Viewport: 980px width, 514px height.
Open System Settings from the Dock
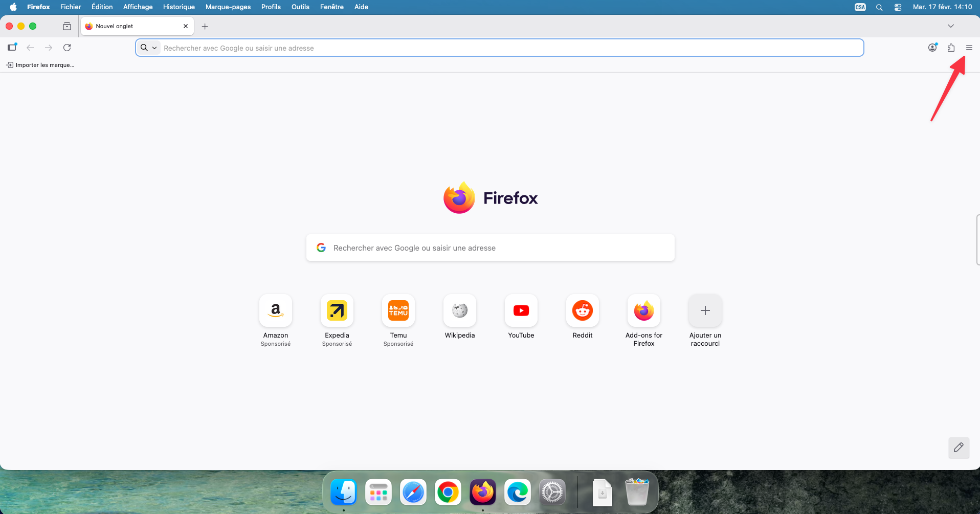pyautogui.click(x=552, y=492)
